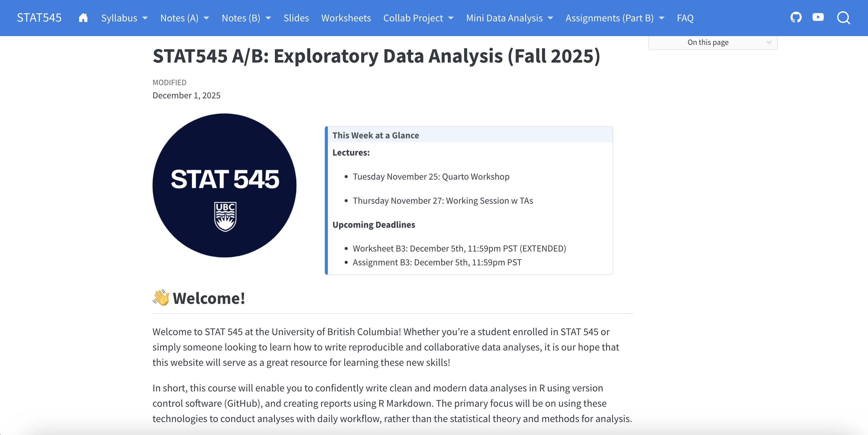Open the FAQ page

pyautogui.click(x=685, y=18)
